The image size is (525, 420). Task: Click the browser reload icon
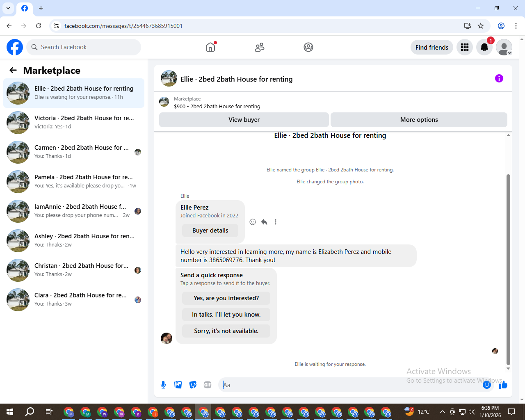pos(39,26)
